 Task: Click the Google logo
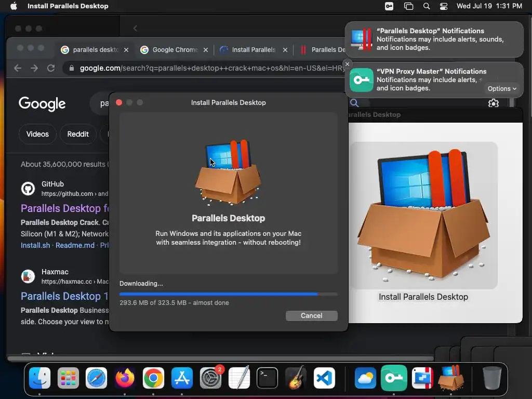[42, 104]
